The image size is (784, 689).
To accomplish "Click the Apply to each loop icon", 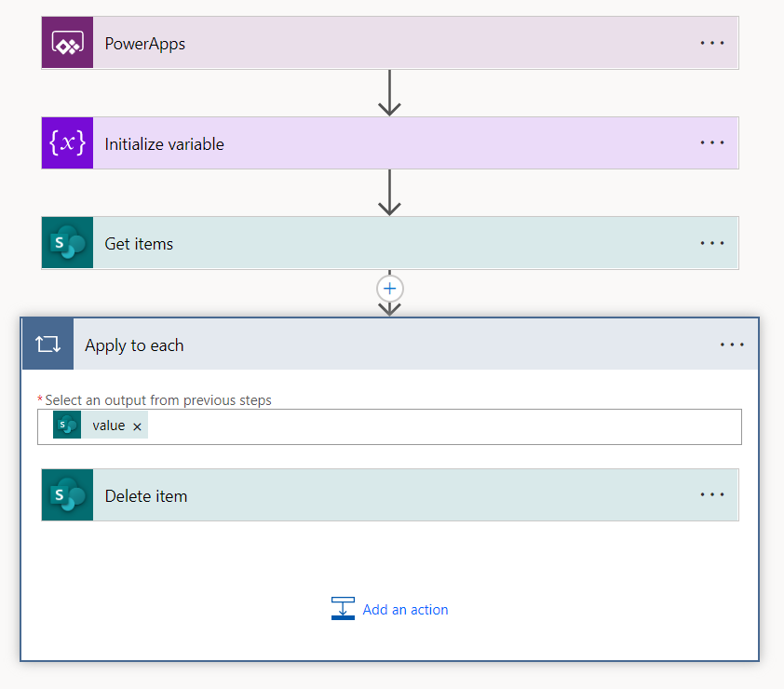I will (x=47, y=344).
